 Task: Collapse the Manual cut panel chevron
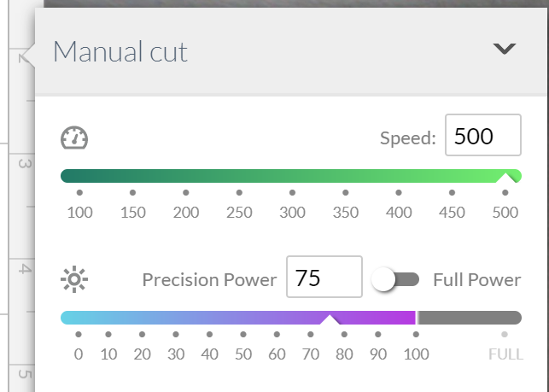[x=505, y=49]
